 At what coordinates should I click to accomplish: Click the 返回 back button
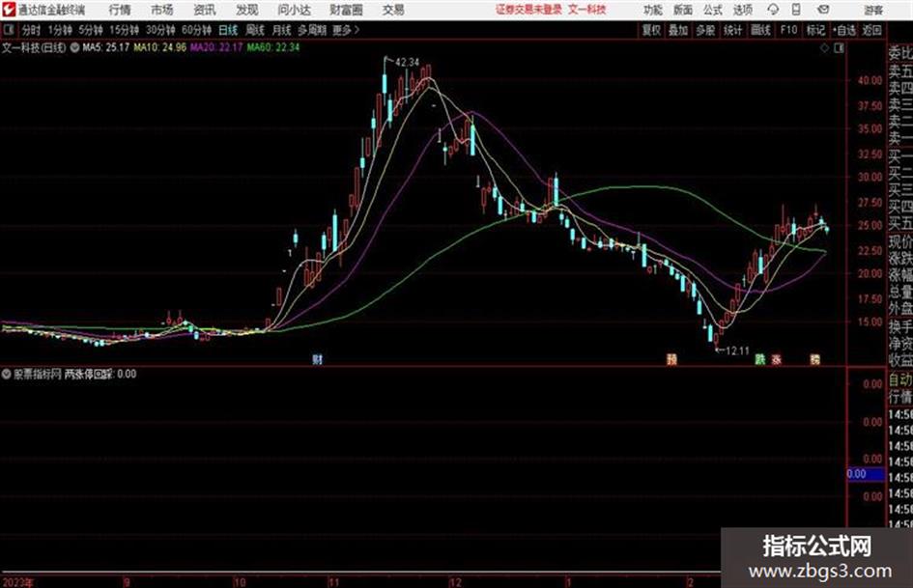coord(872,30)
